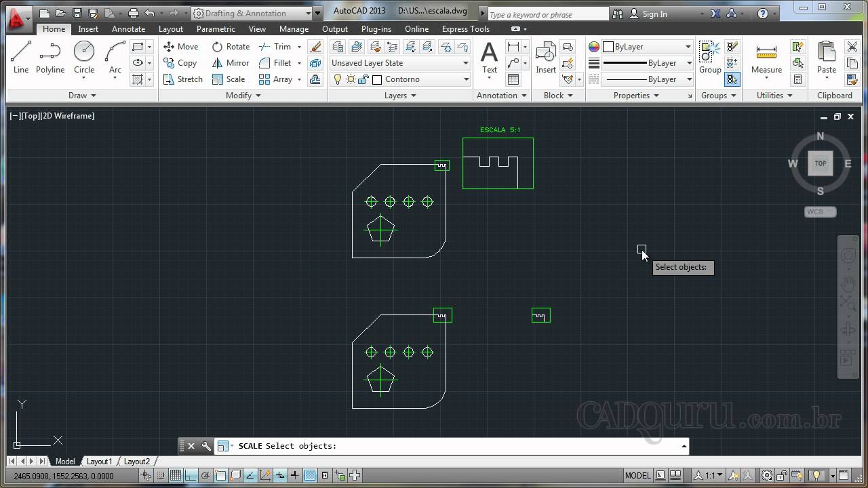Click the Save icon in quick access toolbar
868x488 pixels.
click(77, 14)
